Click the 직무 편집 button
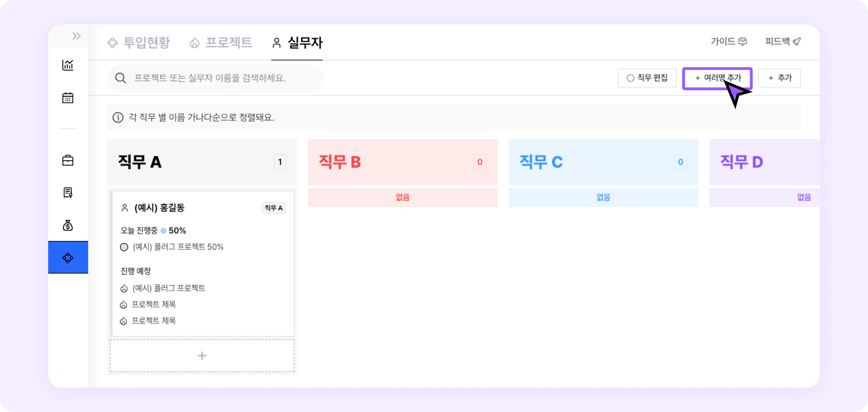This screenshot has height=412, width=868. 647,78
